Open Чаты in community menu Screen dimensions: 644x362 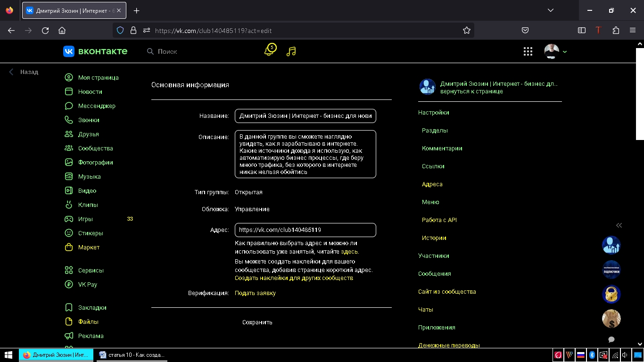pyautogui.click(x=425, y=310)
